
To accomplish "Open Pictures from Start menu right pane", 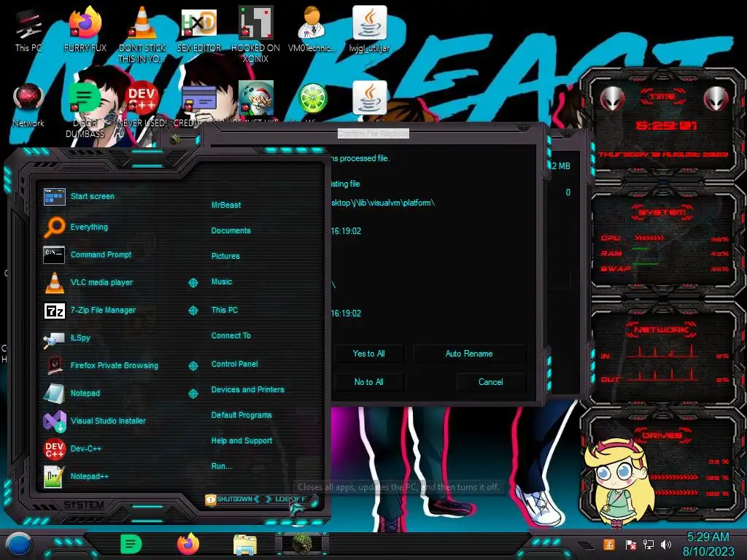I will coord(225,256).
